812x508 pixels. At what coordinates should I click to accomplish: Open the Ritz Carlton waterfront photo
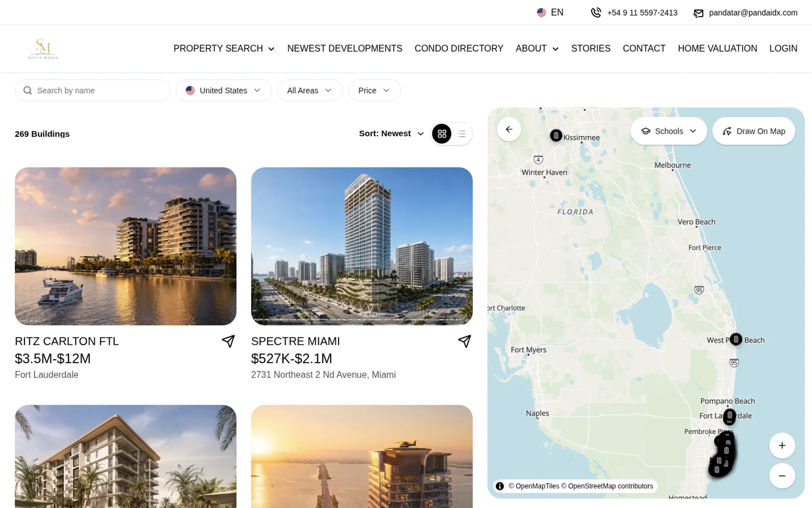tap(126, 246)
